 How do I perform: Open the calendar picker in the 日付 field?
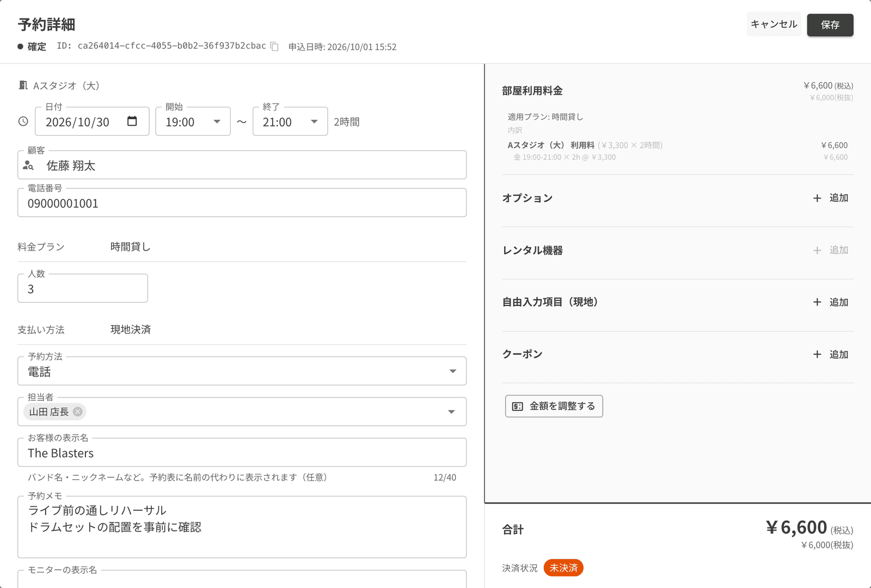pyautogui.click(x=132, y=121)
